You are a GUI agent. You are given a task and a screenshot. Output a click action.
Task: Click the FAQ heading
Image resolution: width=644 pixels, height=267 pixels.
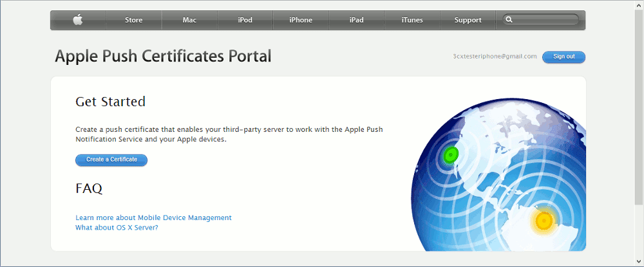(89, 189)
